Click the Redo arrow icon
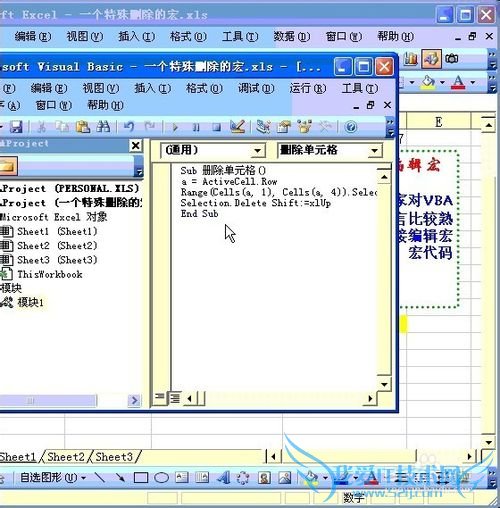 pos(150,127)
